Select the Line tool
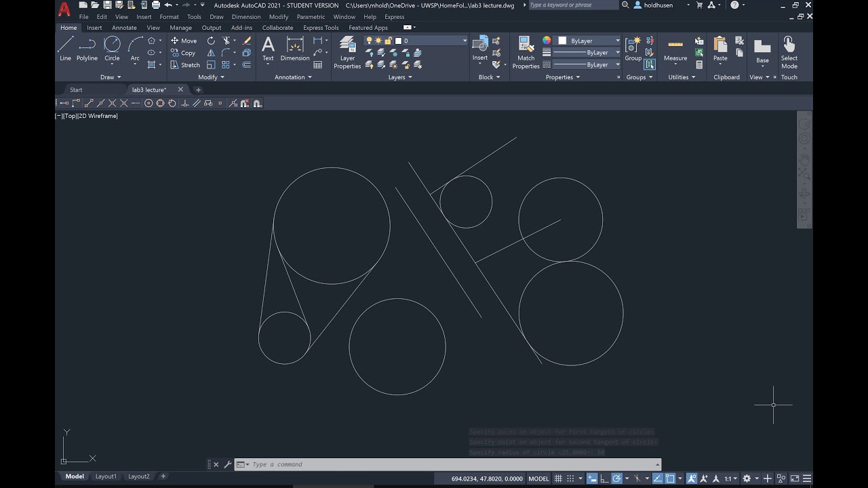Image resolution: width=868 pixels, height=488 pixels. coord(65,49)
